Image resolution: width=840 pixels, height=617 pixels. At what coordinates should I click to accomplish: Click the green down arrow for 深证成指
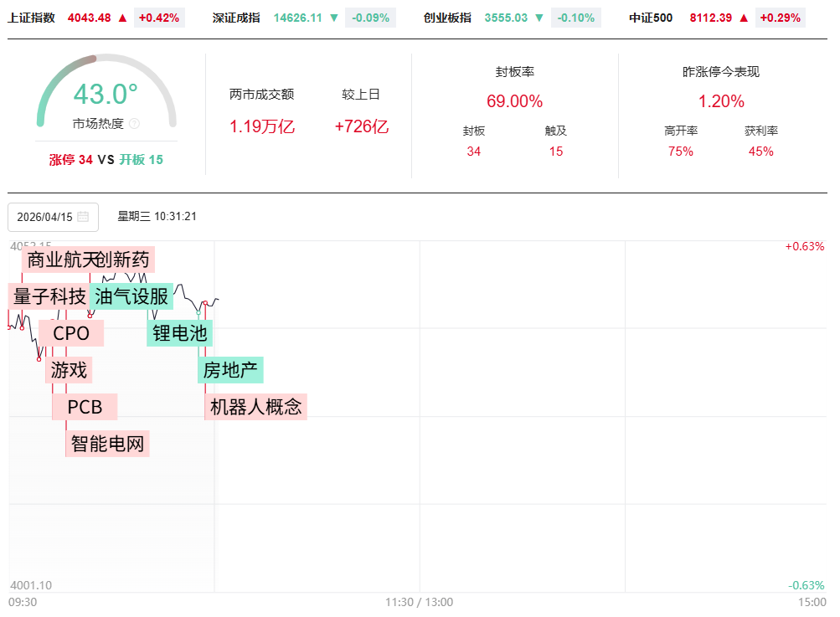click(334, 18)
